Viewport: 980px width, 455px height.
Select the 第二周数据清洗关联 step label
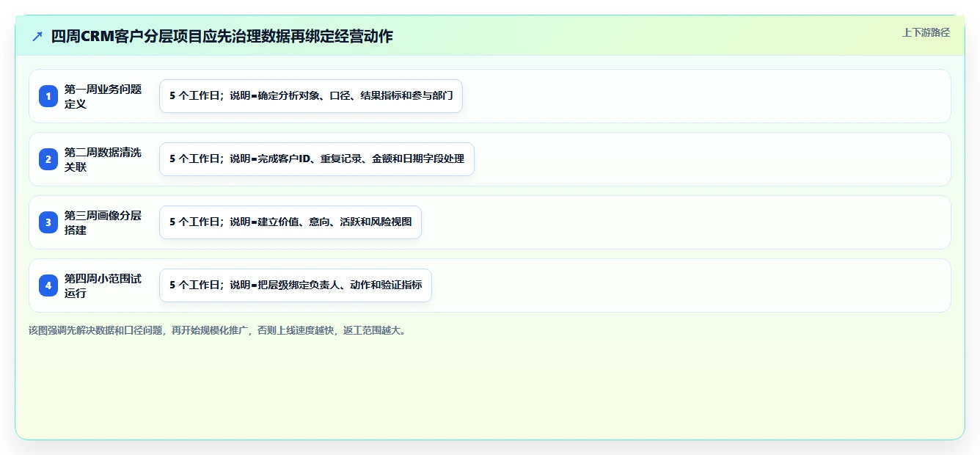coord(103,159)
